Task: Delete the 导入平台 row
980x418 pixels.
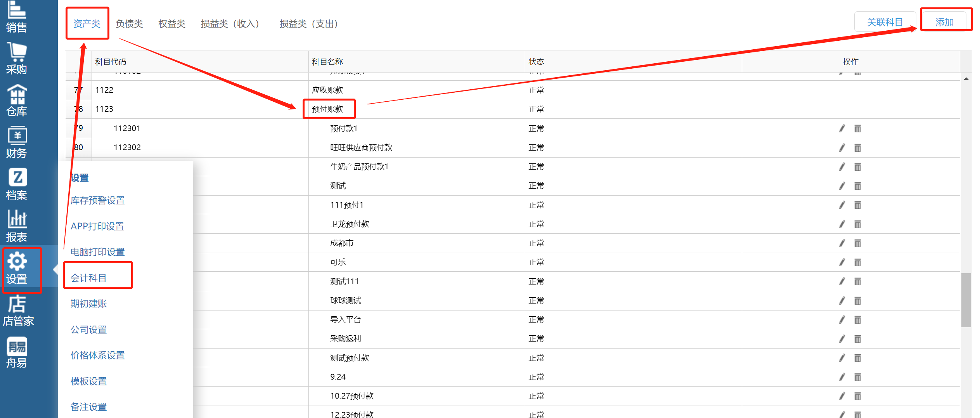Action: click(x=858, y=320)
